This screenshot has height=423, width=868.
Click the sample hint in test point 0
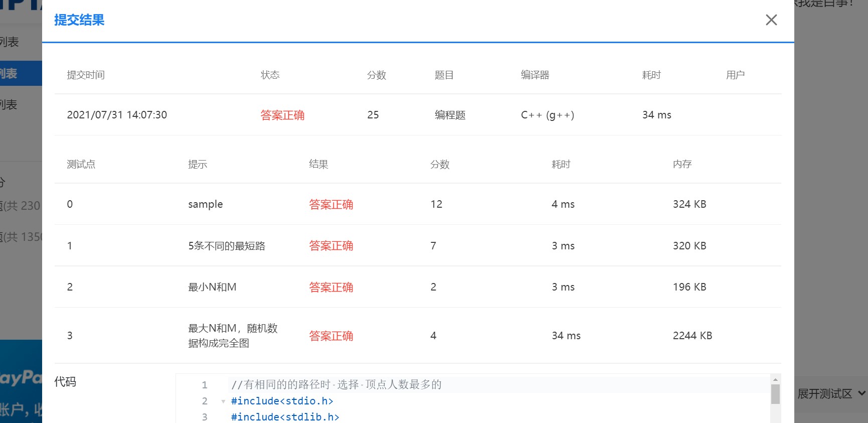pos(206,204)
